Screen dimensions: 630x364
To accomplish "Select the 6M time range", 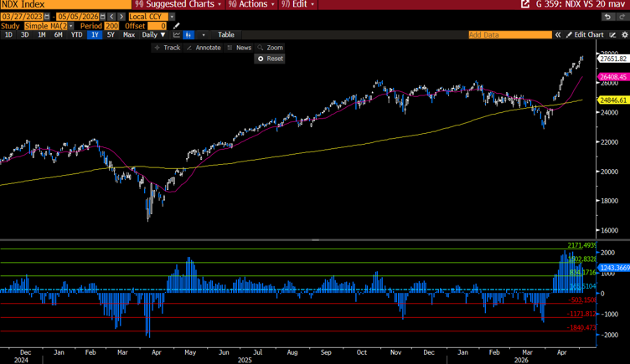I will click(59, 35).
